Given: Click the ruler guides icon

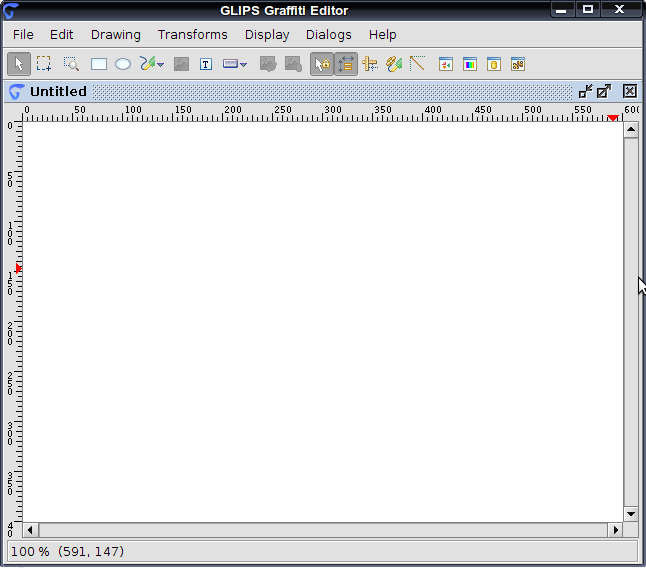Looking at the screenshot, I should [x=370, y=64].
